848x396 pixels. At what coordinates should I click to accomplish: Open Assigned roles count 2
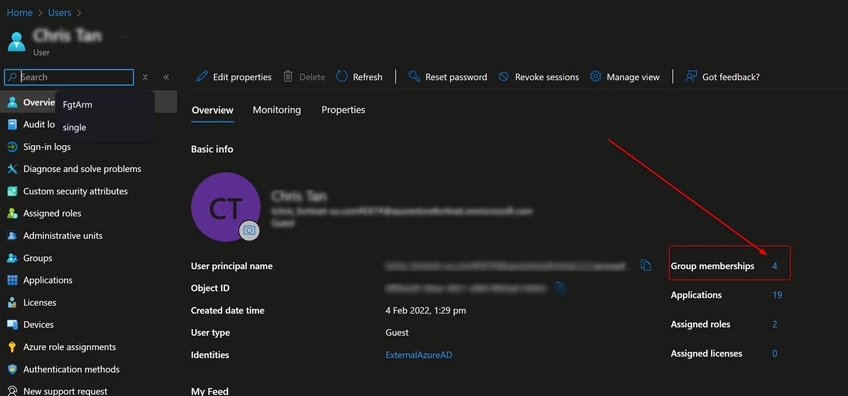point(775,325)
